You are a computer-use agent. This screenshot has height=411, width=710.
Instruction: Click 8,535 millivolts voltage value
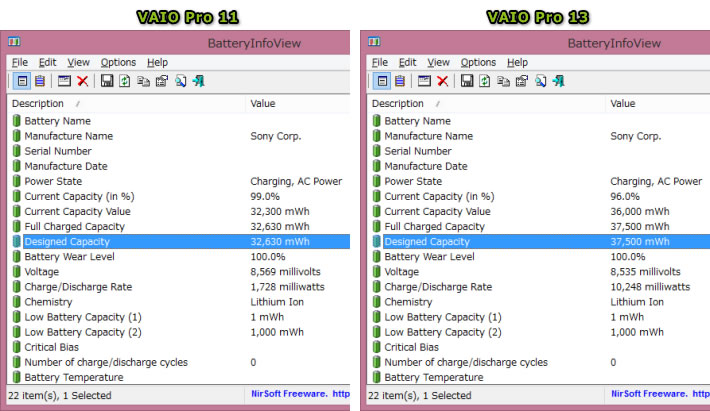(645, 272)
